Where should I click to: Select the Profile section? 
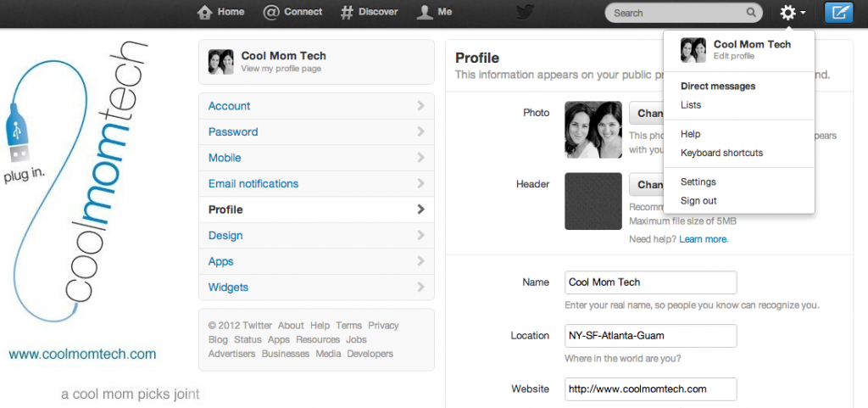point(316,210)
